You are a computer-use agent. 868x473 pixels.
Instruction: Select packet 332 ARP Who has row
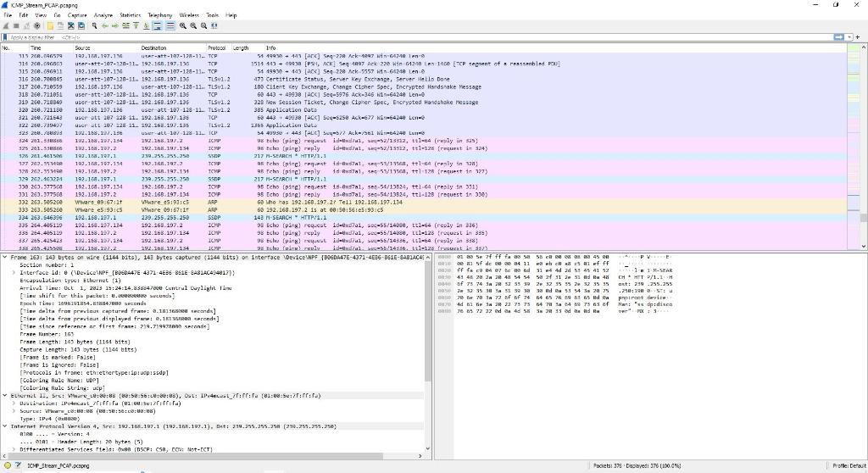coord(424,202)
